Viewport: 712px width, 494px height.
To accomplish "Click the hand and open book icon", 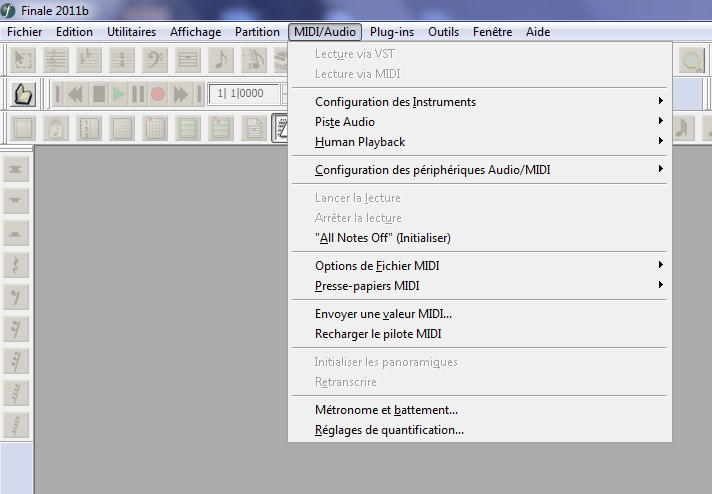I will [x=23, y=94].
